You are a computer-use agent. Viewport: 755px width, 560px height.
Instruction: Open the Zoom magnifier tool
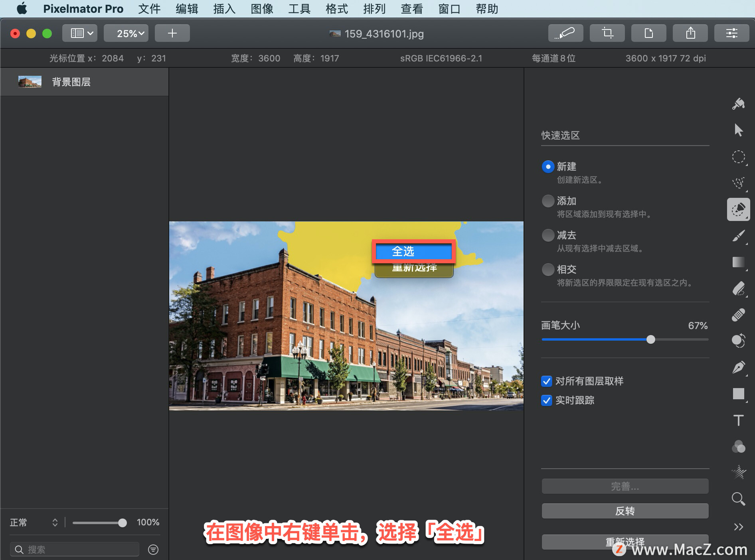[737, 499]
